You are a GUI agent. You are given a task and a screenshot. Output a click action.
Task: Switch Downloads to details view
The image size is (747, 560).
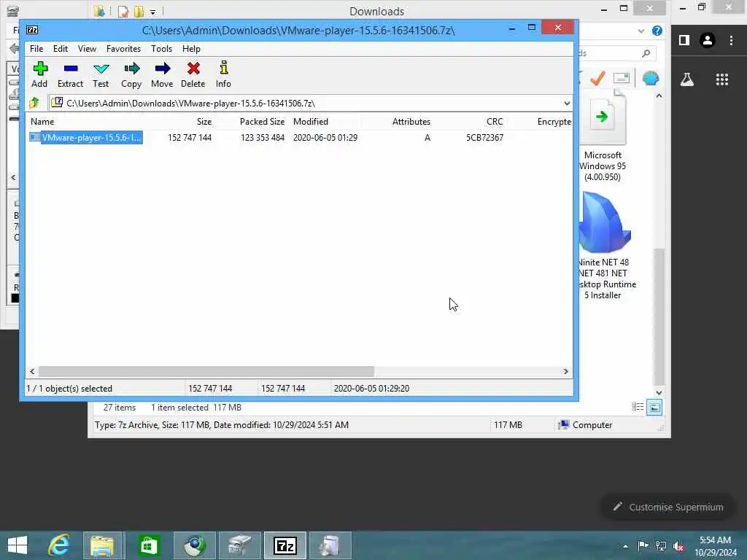[x=638, y=407]
